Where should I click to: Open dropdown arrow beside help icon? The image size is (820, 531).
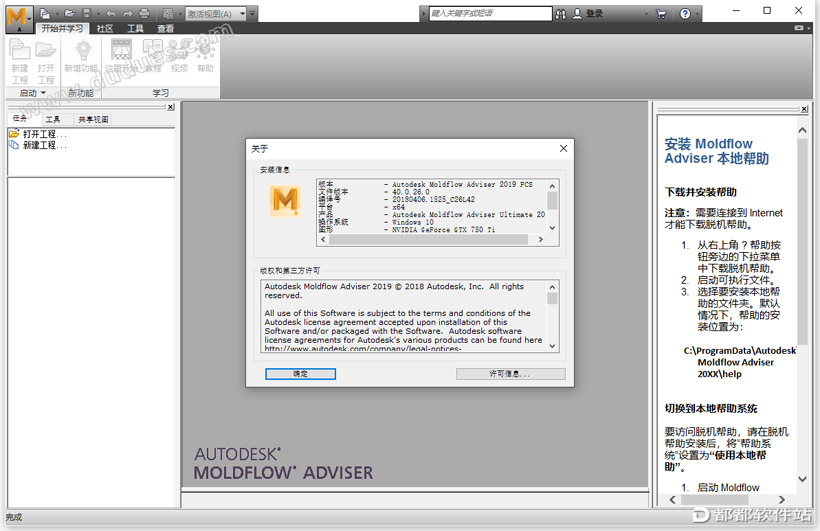pos(697,14)
